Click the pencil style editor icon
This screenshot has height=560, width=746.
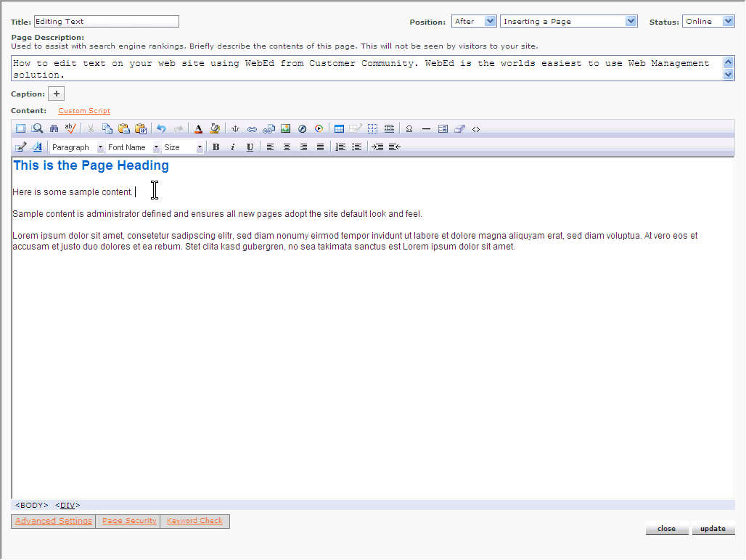tap(20, 147)
